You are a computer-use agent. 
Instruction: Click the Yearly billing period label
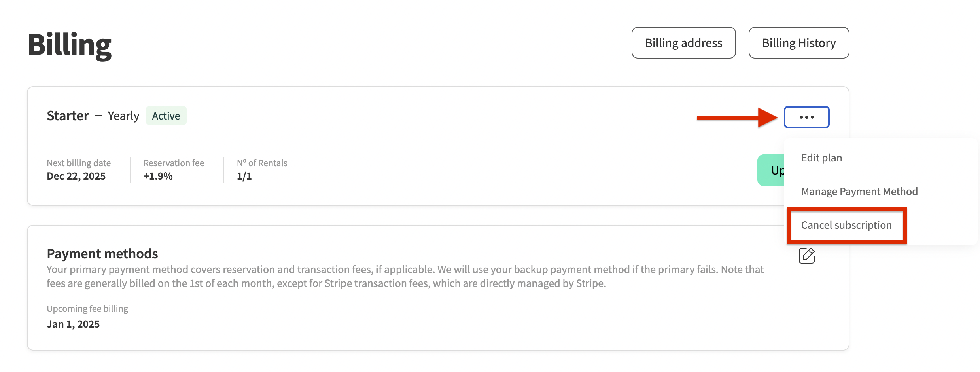[123, 116]
